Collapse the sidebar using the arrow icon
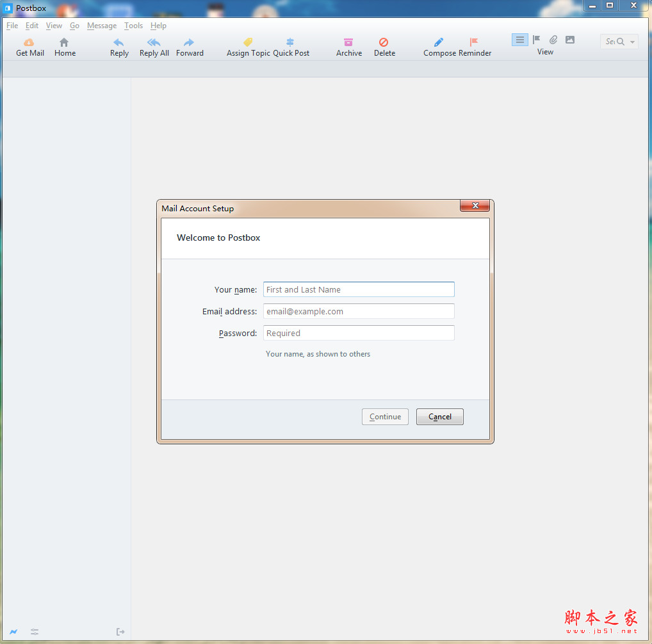The width and height of the screenshot is (652, 644). (120, 632)
